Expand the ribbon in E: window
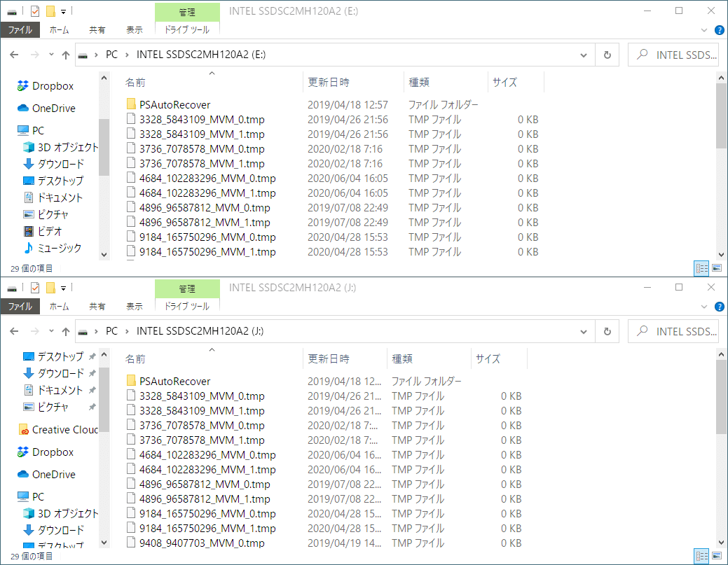 [704, 30]
